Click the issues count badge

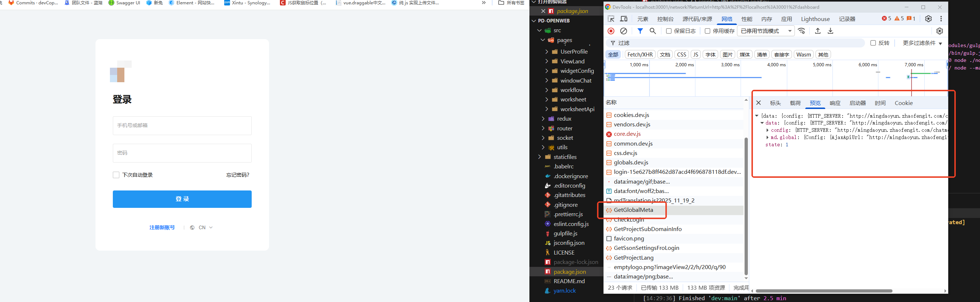coord(911,19)
